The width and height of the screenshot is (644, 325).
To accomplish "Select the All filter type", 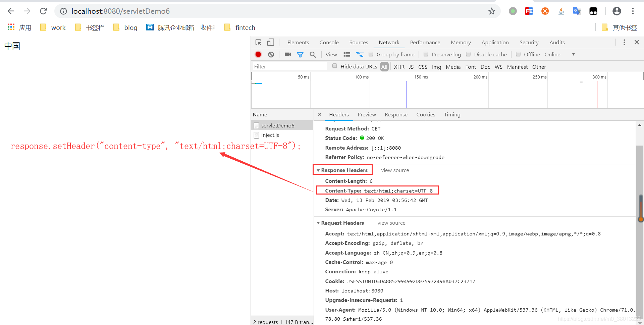I will (384, 67).
